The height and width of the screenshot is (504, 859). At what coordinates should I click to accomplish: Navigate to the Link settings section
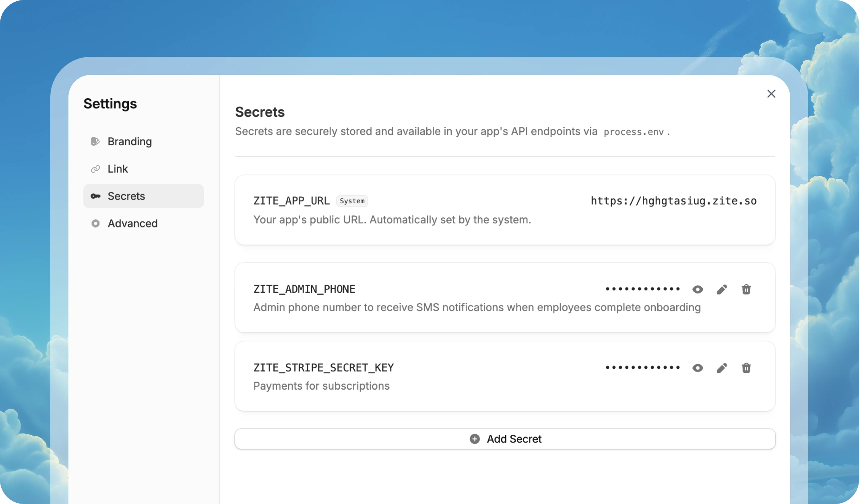pos(117,169)
